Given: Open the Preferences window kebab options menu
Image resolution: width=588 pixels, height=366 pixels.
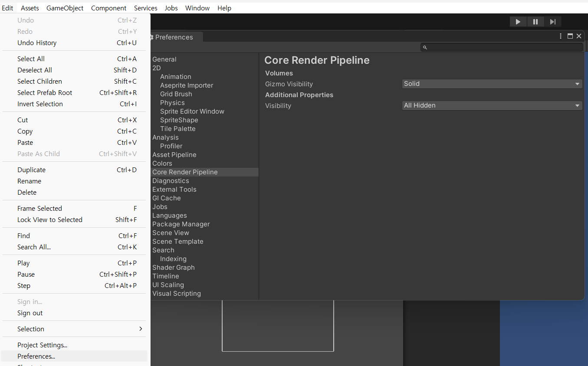Looking at the screenshot, I should [561, 36].
